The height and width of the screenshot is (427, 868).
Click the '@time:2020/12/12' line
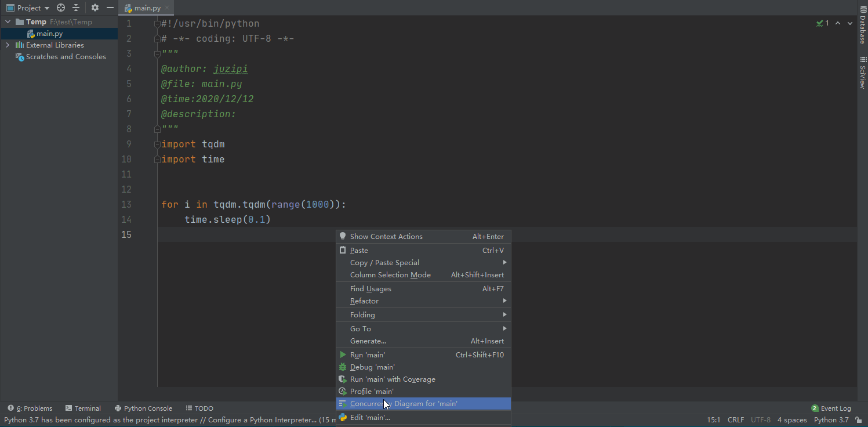[x=208, y=99]
